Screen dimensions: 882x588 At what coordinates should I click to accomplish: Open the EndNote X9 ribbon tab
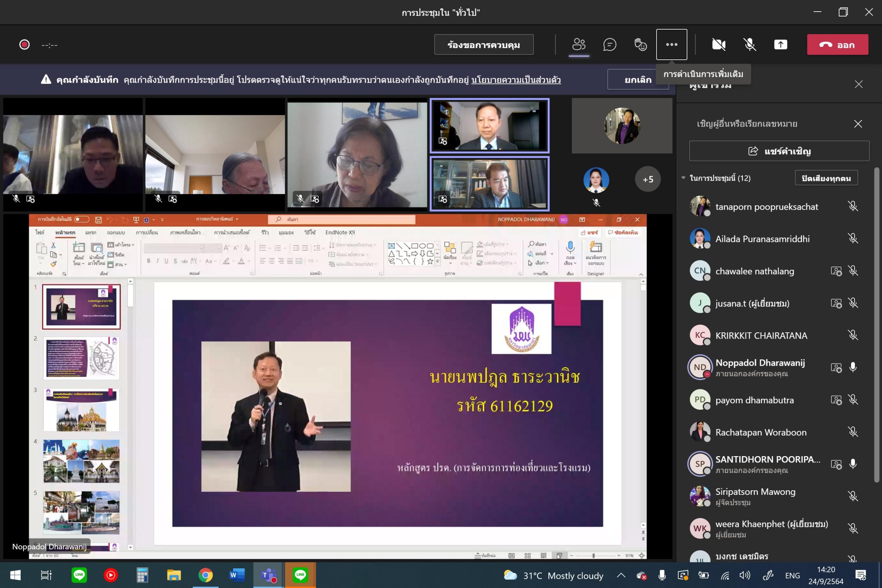(x=340, y=232)
